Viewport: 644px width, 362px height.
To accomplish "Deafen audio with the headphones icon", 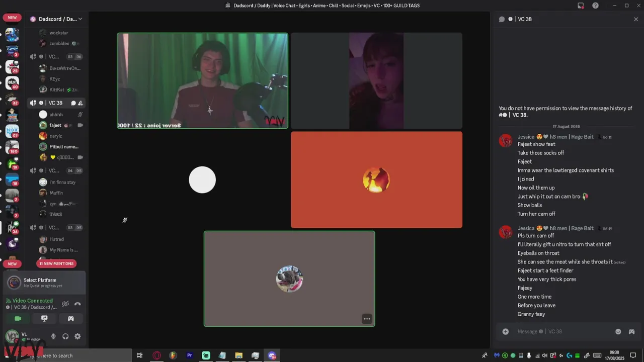I will (x=65, y=336).
